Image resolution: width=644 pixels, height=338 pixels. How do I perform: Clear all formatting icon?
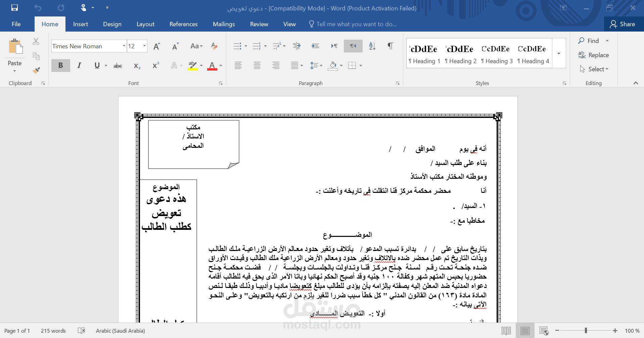click(214, 46)
